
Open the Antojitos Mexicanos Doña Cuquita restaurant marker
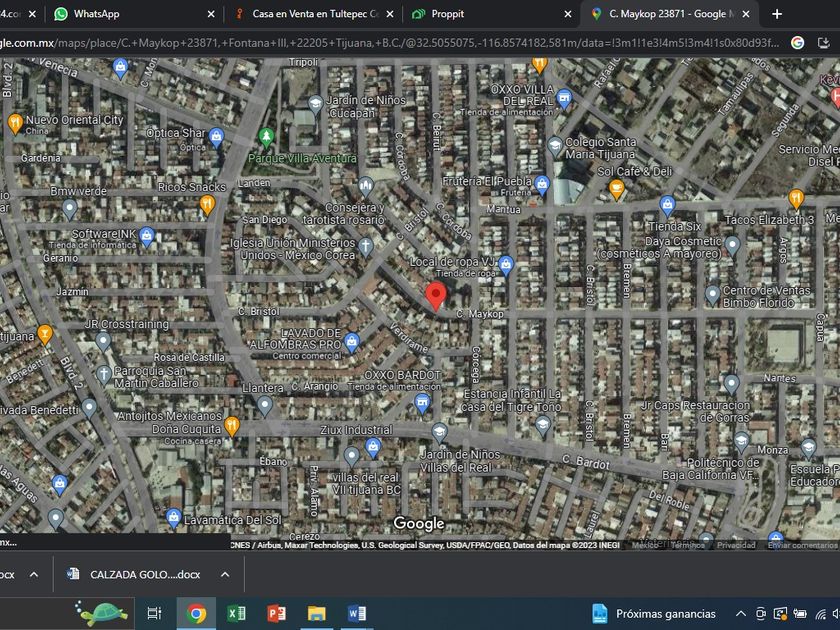232,425
